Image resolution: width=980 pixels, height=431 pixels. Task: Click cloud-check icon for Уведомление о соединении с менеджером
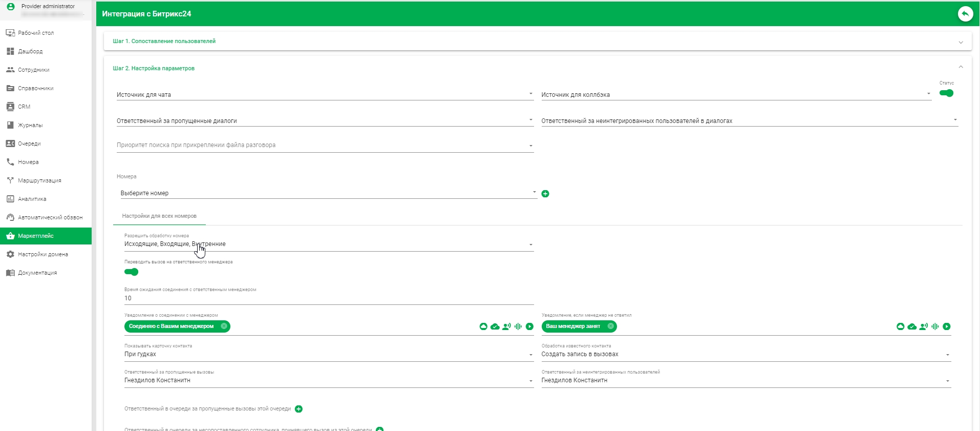pos(495,326)
